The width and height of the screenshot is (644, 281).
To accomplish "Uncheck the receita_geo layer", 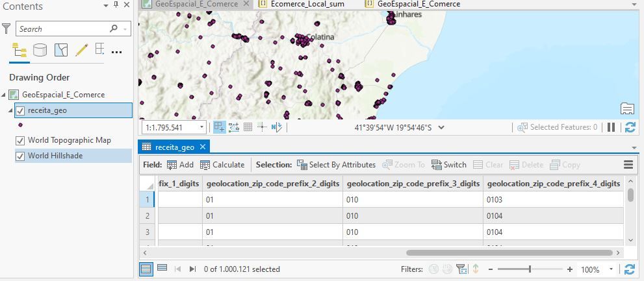I will (x=20, y=110).
